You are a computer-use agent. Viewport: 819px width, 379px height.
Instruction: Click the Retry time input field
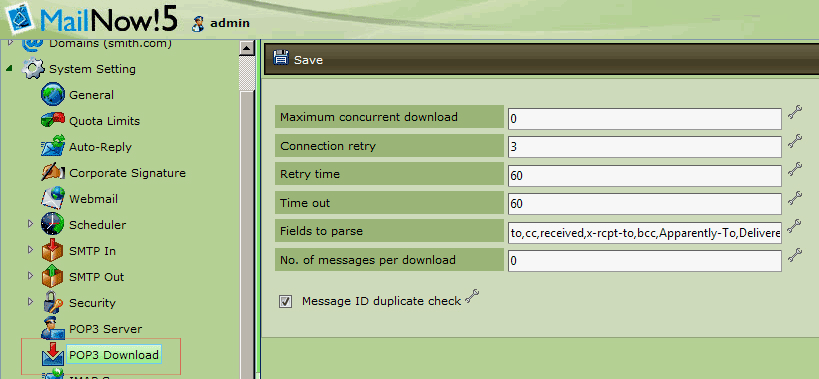[645, 176]
